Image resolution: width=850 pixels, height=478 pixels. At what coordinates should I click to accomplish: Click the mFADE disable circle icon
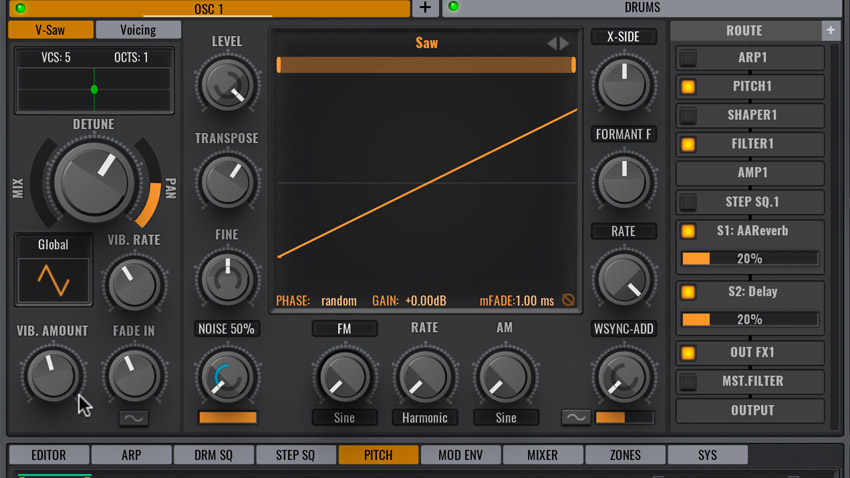click(x=568, y=300)
